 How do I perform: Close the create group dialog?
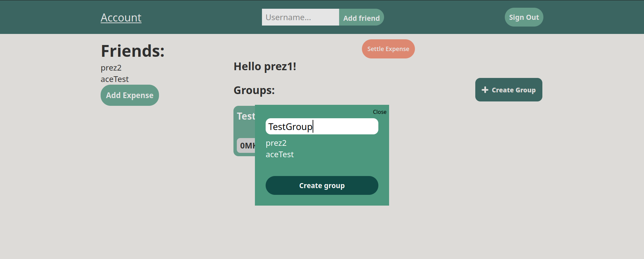(x=379, y=112)
